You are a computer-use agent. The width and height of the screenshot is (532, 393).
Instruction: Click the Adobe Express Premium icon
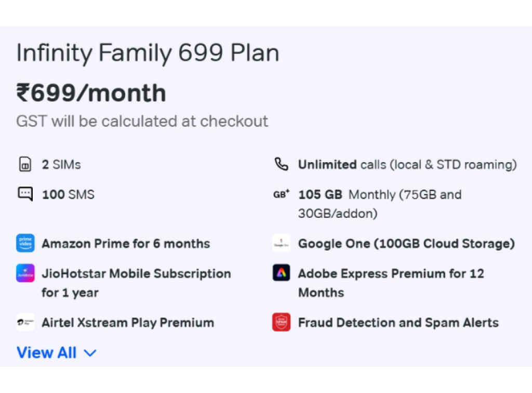pyautogui.click(x=281, y=273)
